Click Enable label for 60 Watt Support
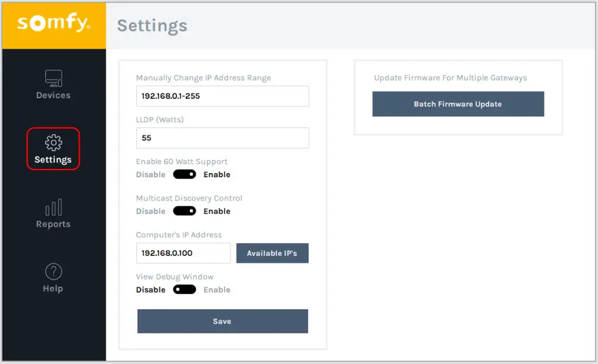Image resolution: width=598 pixels, height=364 pixels. tap(217, 175)
